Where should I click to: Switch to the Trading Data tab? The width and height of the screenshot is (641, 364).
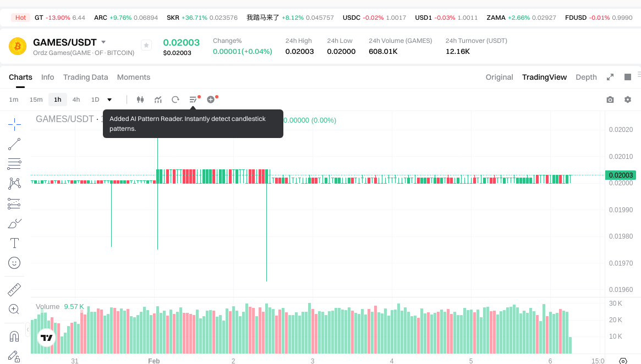(85, 77)
